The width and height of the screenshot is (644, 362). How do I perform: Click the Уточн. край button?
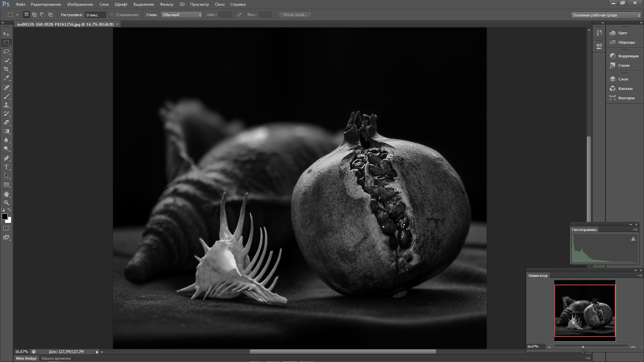295,15
